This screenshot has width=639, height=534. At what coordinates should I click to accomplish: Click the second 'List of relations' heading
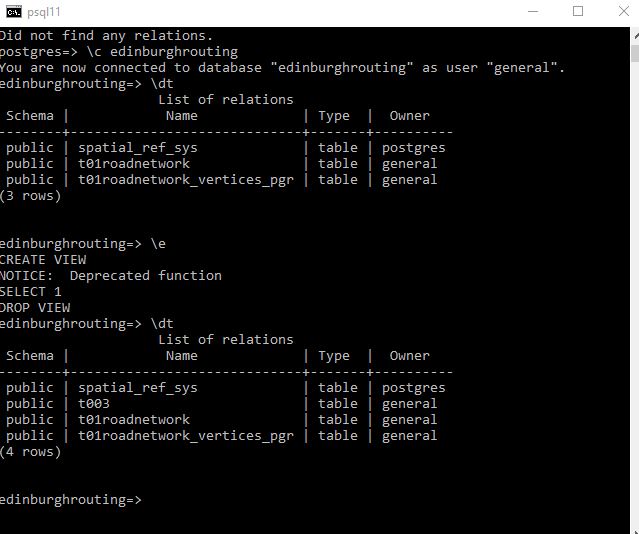click(x=226, y=340)
